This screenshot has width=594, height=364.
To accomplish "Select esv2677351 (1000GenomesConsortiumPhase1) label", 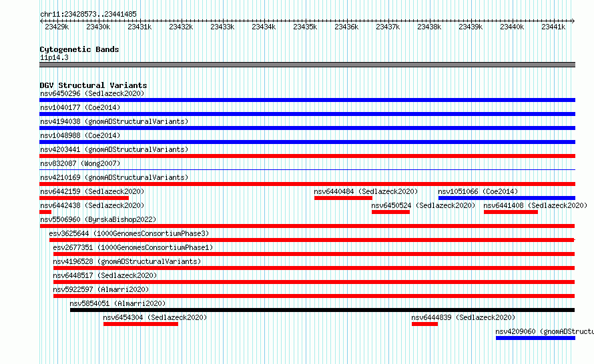I will 133,247.
